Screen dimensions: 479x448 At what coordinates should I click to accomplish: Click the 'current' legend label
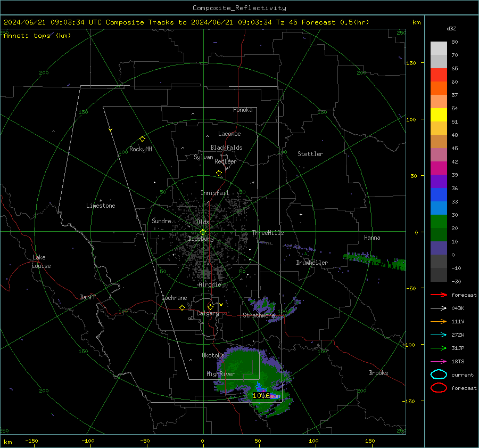463,374
